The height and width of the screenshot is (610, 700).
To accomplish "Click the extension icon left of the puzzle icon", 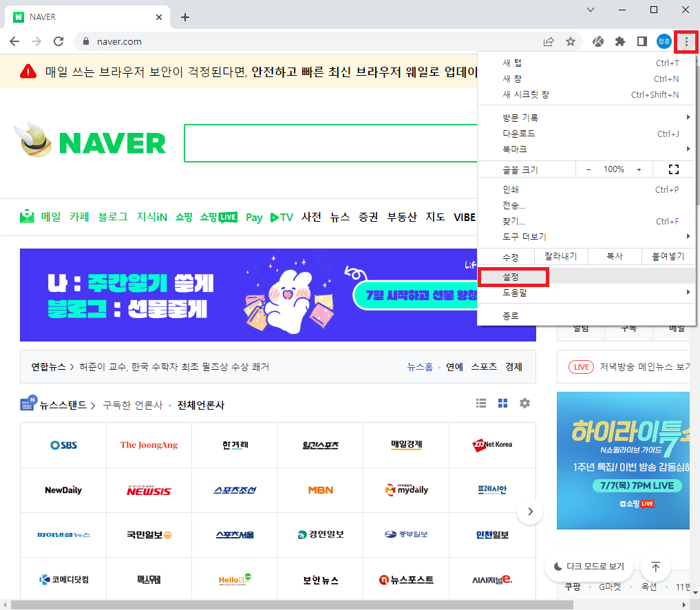I will (598, 41).
